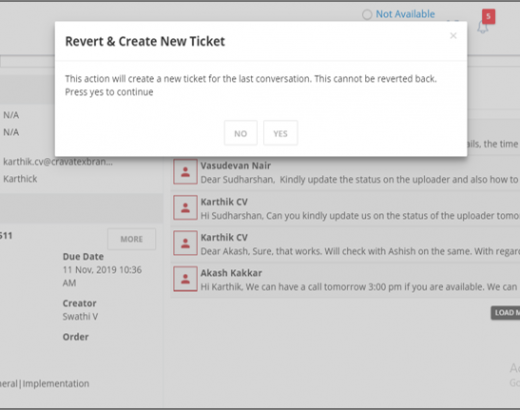The height and width of the screenshot is (410, 520).
Task: Close the Revert & Create New Ticket dialog
Action: [453, 36]
